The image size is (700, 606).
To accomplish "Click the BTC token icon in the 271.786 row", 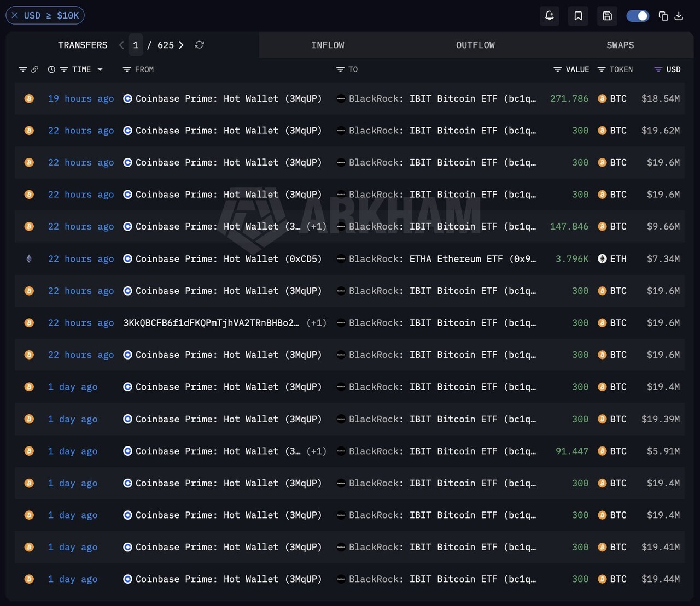I will (602, 98).
